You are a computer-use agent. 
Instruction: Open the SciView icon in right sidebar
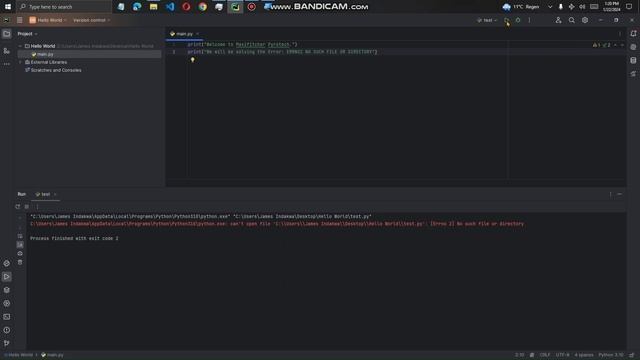633,74
